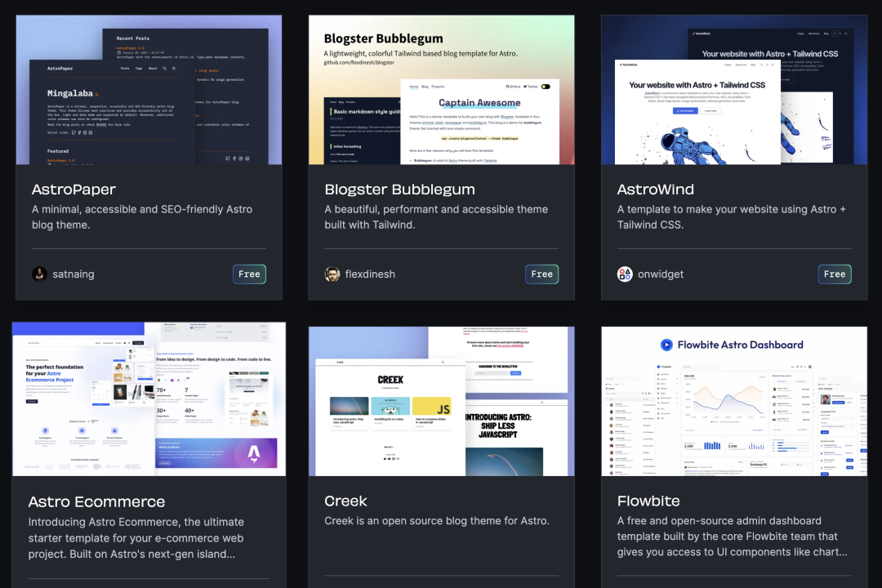Open the Blogster Bubblegum preview thumbnail
Image resolution: width=882 pixels, height=588 pixels.
[442, 90]
